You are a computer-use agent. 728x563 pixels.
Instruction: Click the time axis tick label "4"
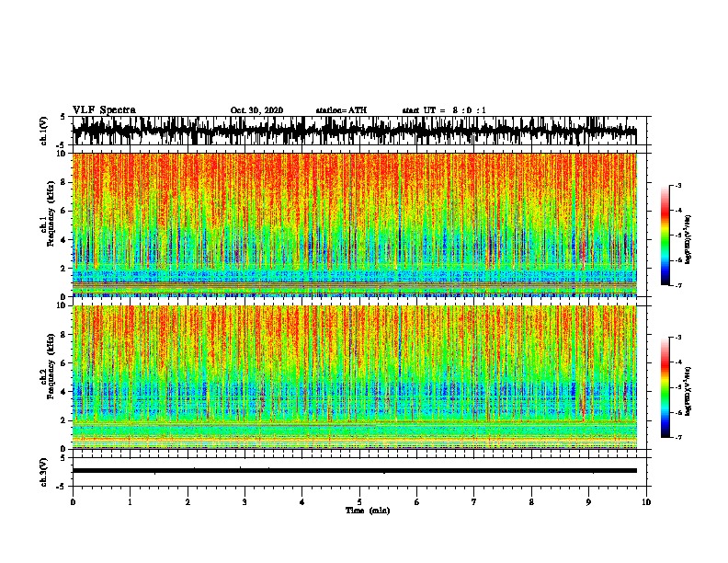(302, 502)
